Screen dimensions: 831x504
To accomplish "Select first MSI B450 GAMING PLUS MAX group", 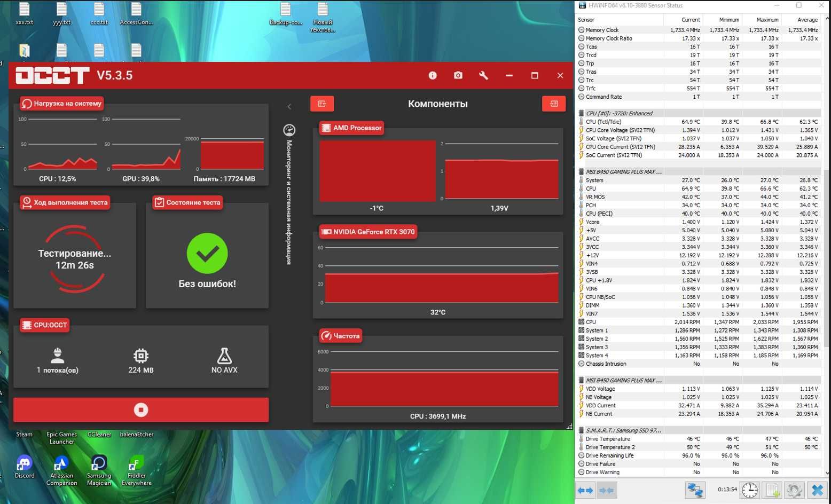I will pos(699,171).
